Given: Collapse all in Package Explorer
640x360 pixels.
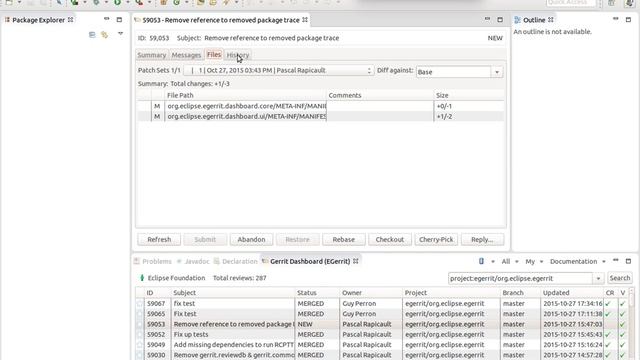Looking at the screenshot, I should pos(92,35).
